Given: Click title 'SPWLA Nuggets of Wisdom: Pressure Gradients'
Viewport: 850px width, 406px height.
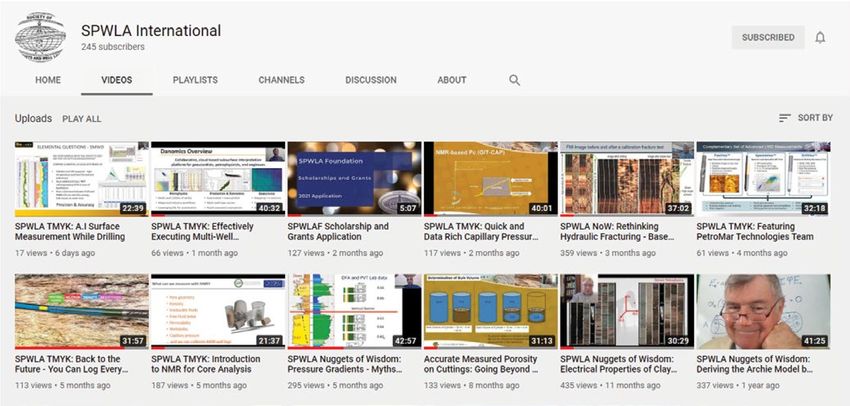Looking at the screenshot, I should click(345, 364).
